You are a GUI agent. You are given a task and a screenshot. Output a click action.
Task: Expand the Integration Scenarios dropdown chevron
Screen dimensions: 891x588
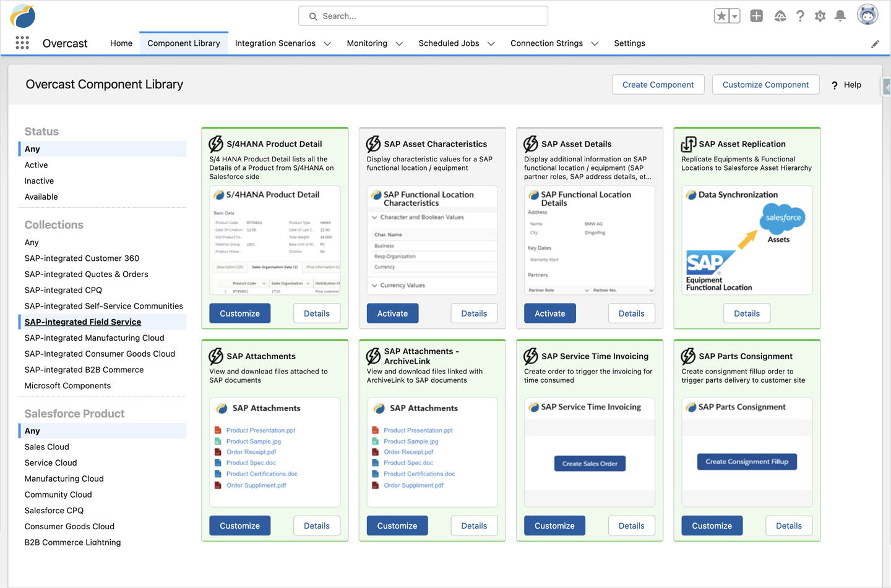[327, 44]
